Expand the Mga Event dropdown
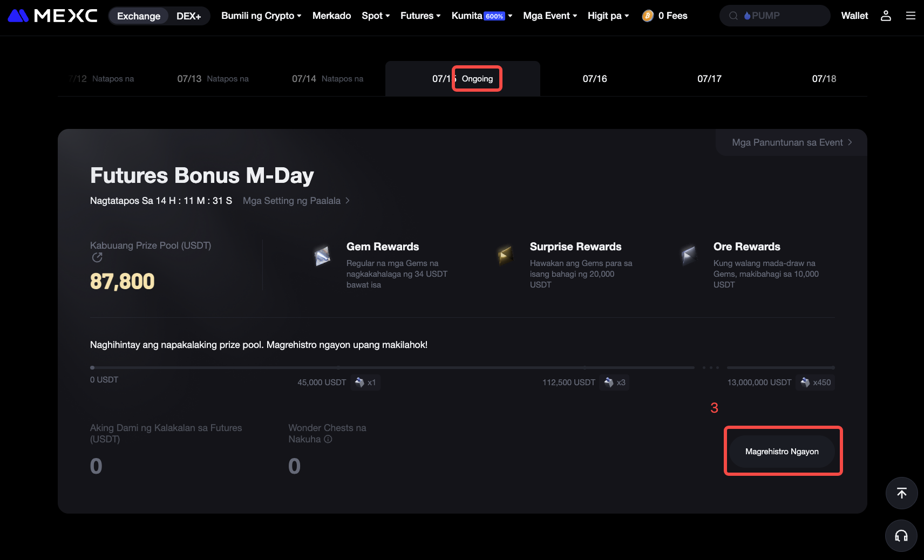The width and height of the screenshot is (924, 560). 550,16
